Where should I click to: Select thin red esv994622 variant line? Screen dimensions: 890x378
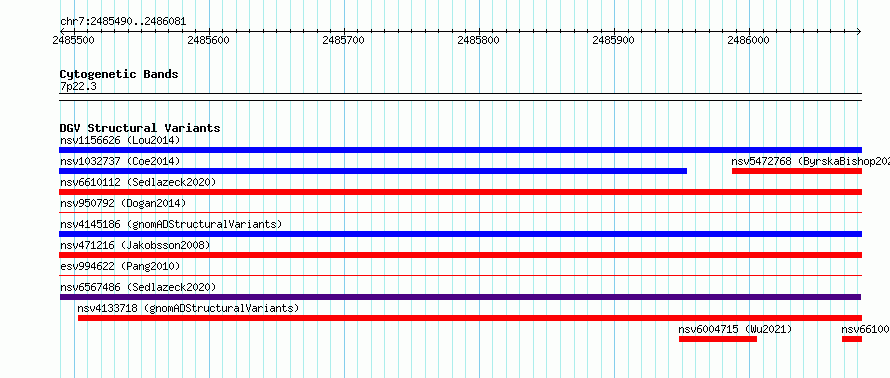click(460, 276)
